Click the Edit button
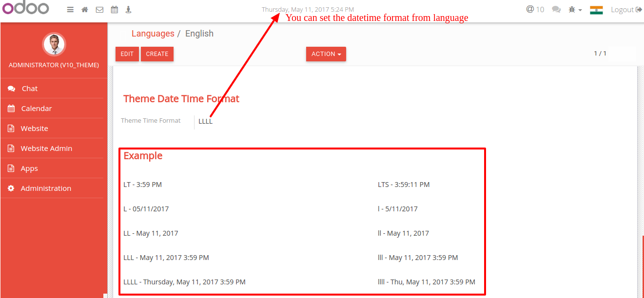644x298 pixels. 127,54
